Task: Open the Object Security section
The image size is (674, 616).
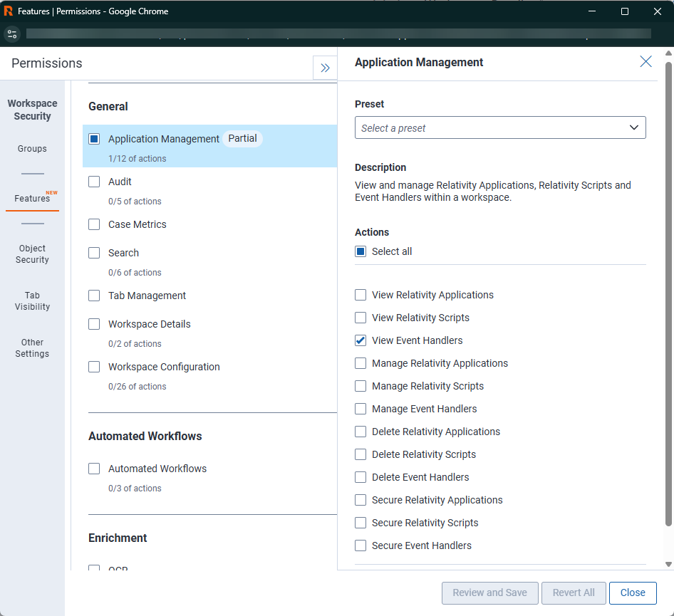Action: [32, 254]
